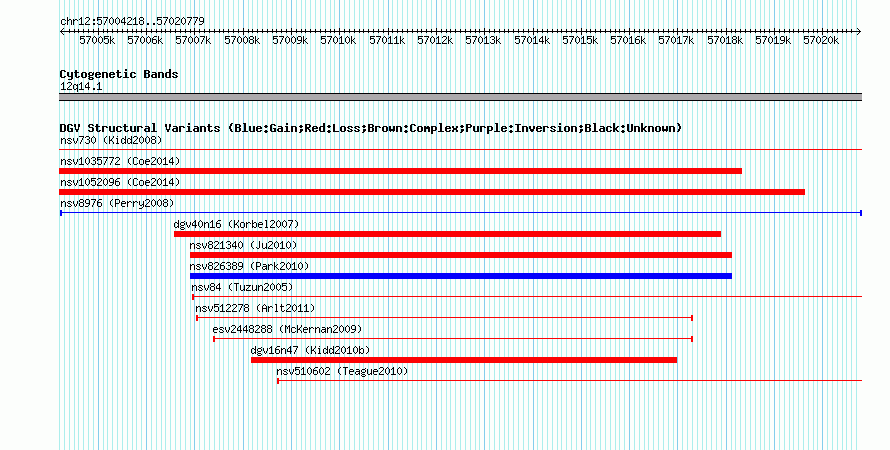Click the dgv40n16 (Korbel2007) label
This screenshot has height=450, width=890.
[236, 224]
